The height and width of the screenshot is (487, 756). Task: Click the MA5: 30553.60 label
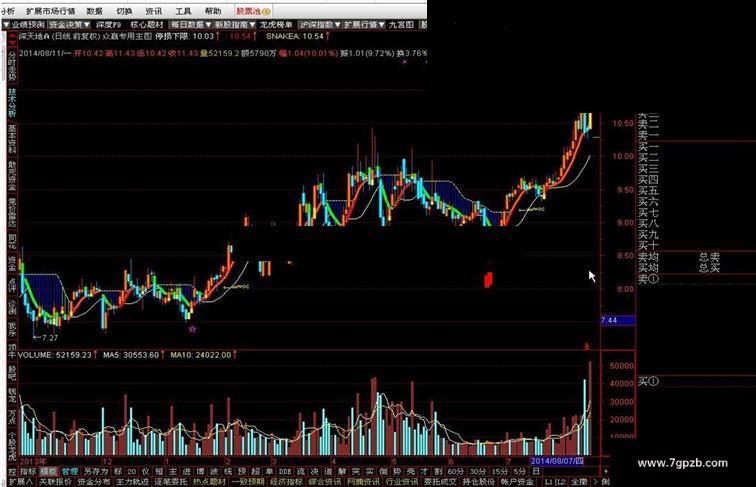(131, 355)
